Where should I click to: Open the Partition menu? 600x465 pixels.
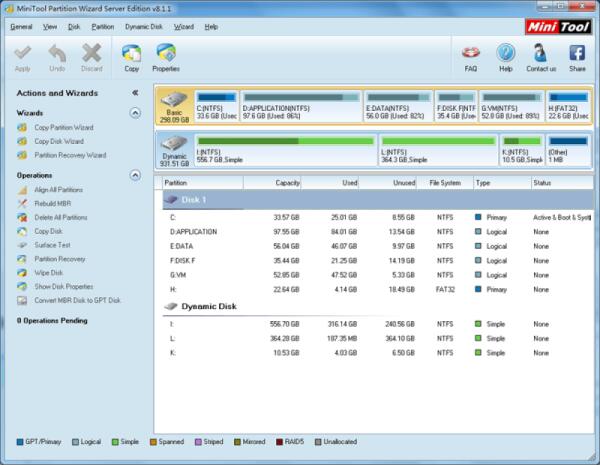102,26
